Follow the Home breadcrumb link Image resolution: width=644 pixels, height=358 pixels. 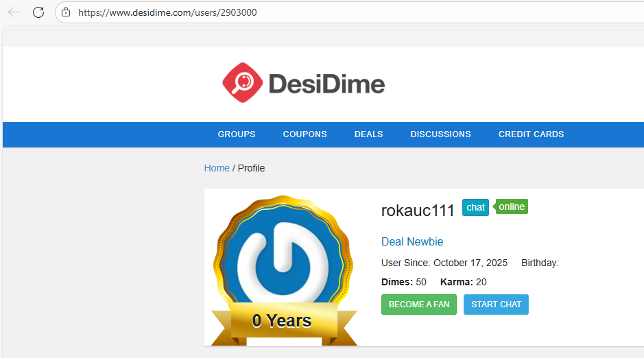click(217, 168)
